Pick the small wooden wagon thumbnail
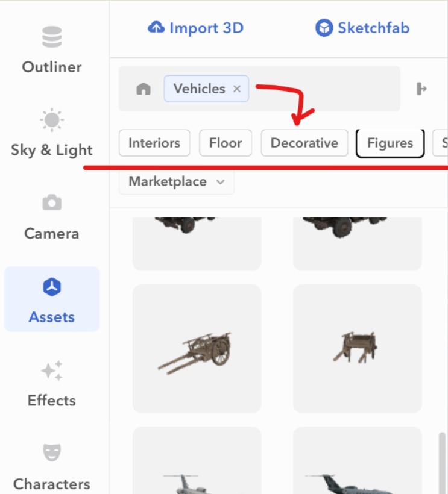This screenshot has width=448, height=494. coord(358,349)
